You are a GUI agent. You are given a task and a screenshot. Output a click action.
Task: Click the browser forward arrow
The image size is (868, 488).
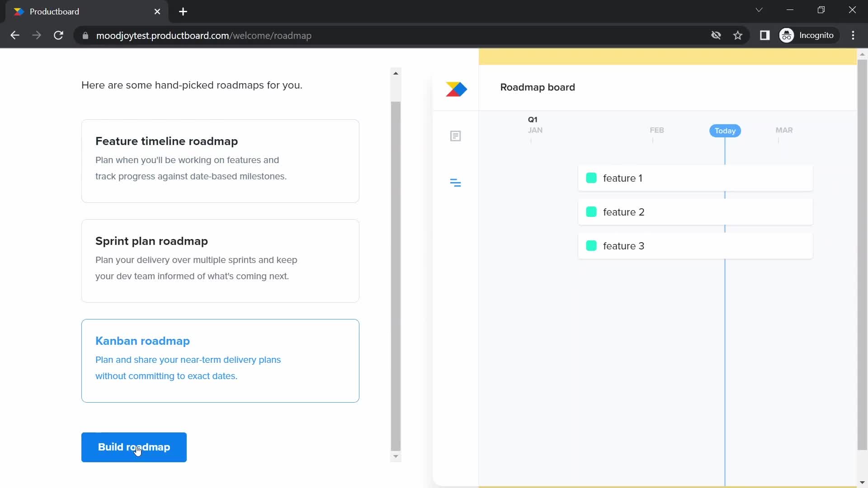pyautogui.click(x=37, y=35)
